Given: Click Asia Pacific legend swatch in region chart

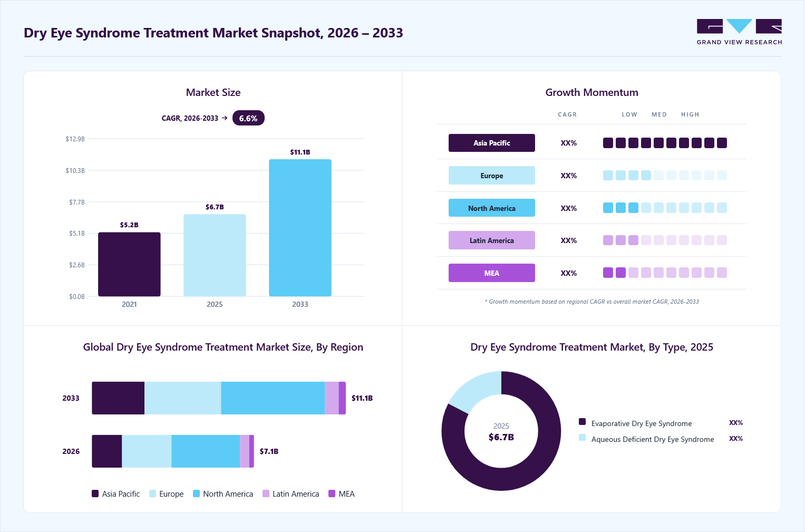Looking at the screenshot, I should click(95, 494).
